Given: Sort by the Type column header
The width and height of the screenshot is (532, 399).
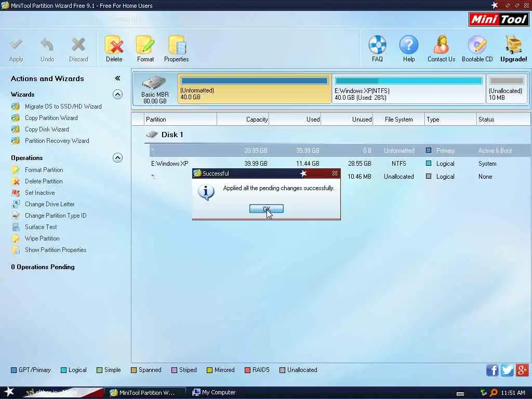Looking at the screenshot, I should click(x=450, y=119).
